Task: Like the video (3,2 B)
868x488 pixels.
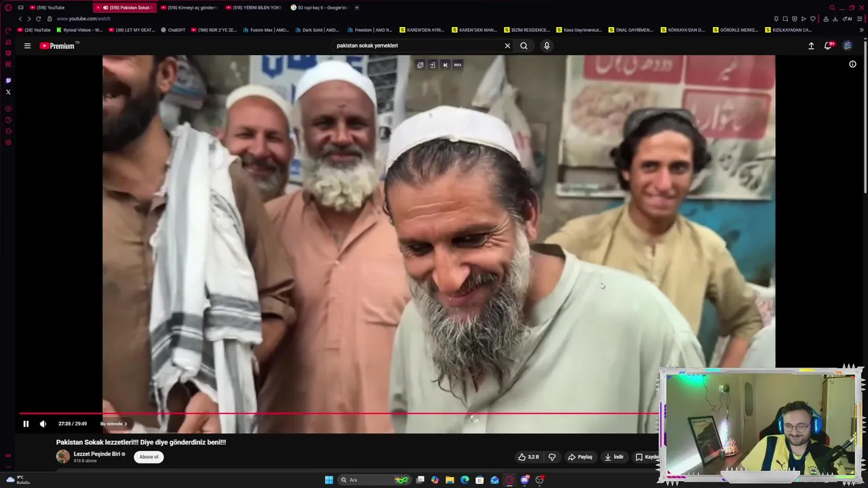Action: click(x=529, y=457)
